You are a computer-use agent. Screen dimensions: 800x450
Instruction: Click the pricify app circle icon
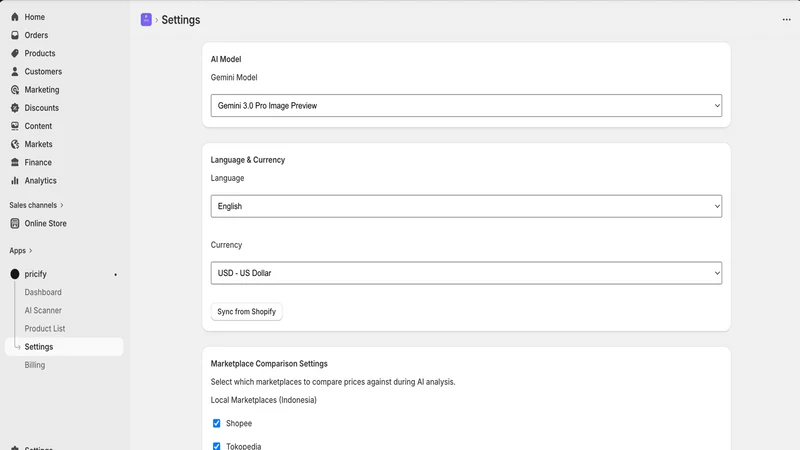click(x=15, y=274)
